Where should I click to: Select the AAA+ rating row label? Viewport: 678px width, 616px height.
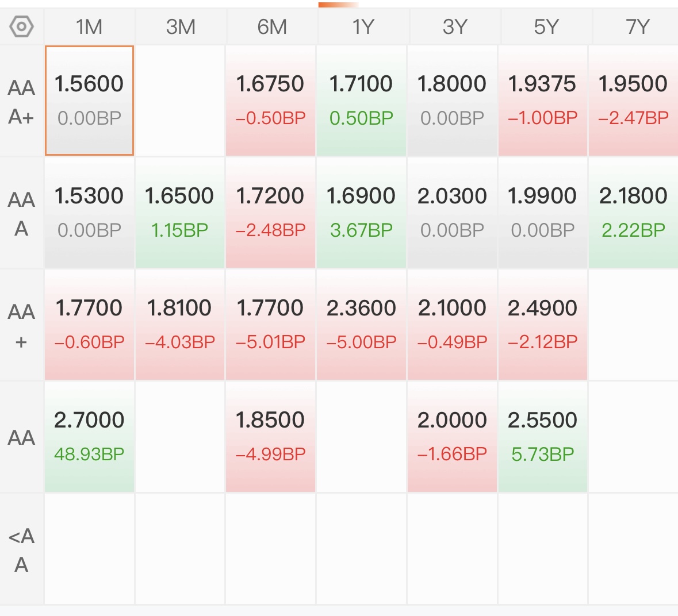21,102
